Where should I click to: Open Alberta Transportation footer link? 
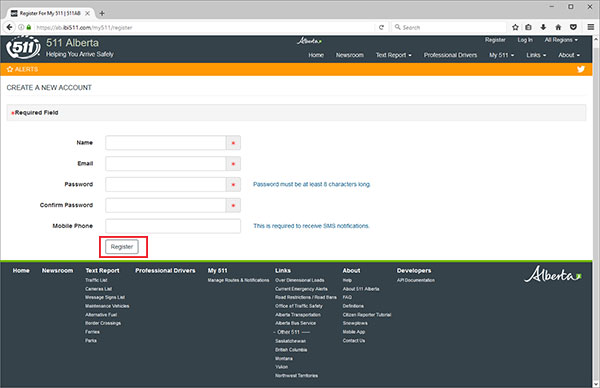[298, 315]
